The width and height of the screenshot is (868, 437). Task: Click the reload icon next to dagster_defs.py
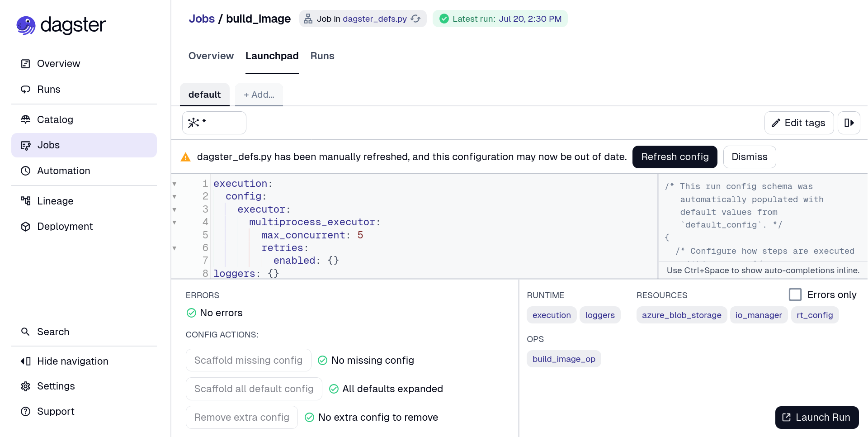click(x=416, y=19)
